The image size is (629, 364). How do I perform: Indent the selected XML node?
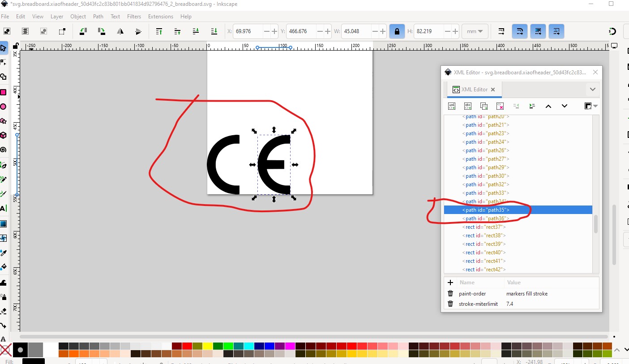[x=532, y=106]
